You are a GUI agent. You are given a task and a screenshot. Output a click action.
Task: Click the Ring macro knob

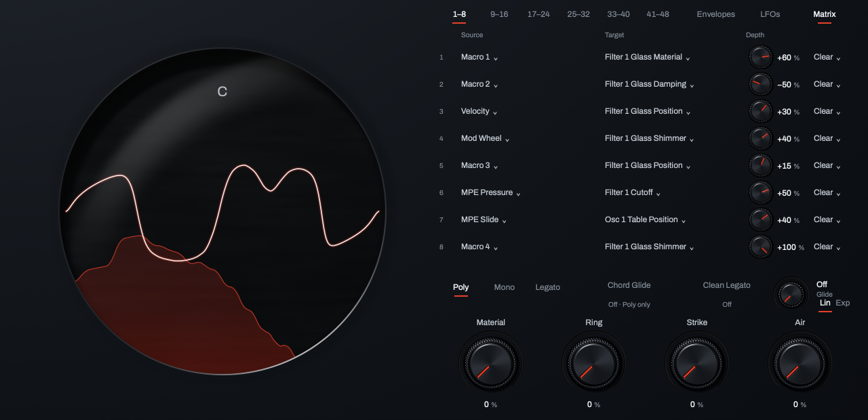coord(594,363)
